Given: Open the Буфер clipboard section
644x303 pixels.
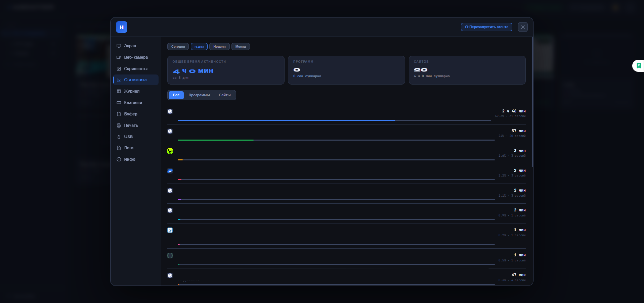Looking at the screenshot, I should 135,114.
